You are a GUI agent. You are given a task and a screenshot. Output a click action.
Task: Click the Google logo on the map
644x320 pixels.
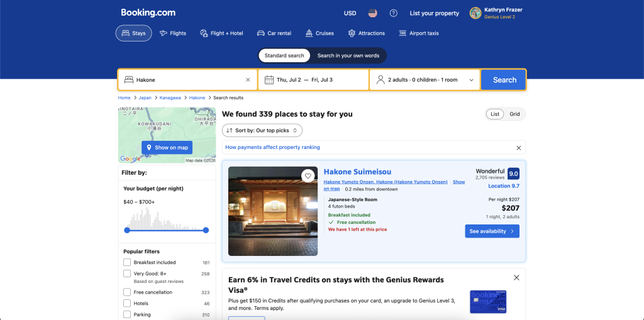click(x=130, y=158)
